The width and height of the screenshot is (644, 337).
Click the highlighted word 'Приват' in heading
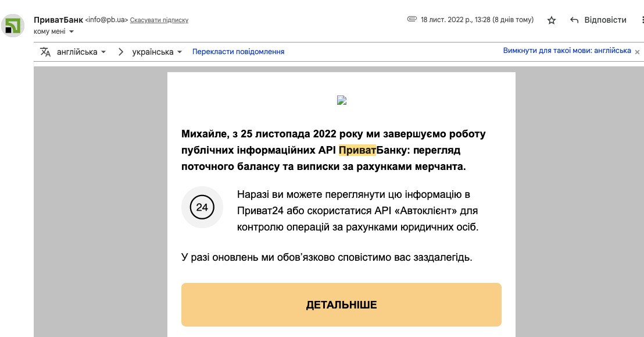pos(357,150)
